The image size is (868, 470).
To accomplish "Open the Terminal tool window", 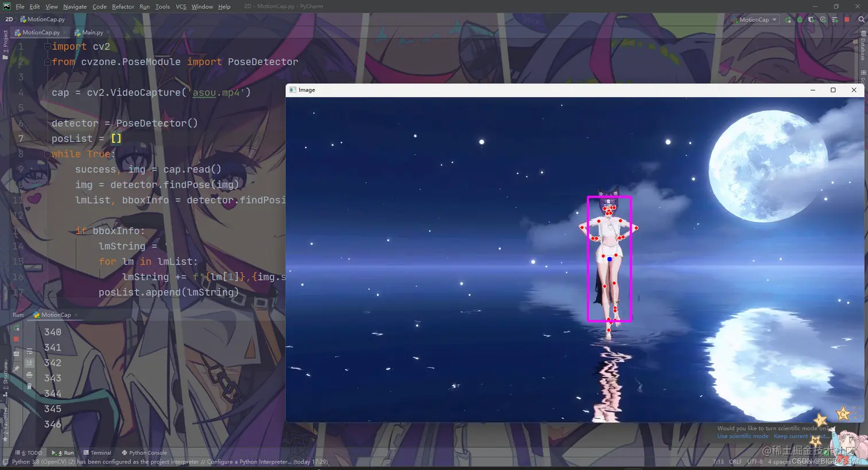I will coord(97,453).
